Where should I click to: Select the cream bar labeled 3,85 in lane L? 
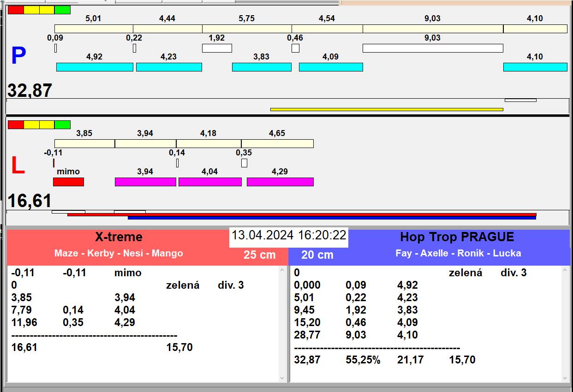point(84,143)
